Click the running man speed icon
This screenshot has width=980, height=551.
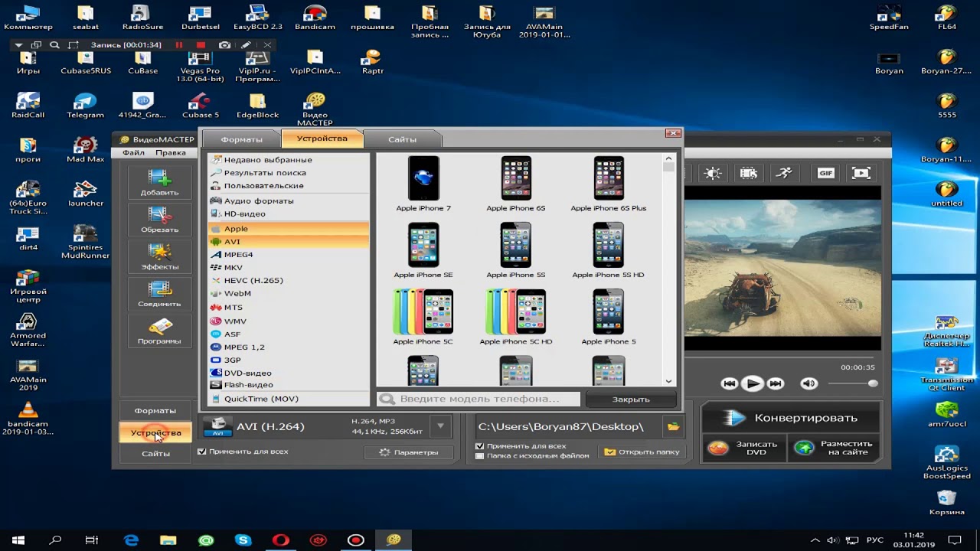(x=784, y=173)
